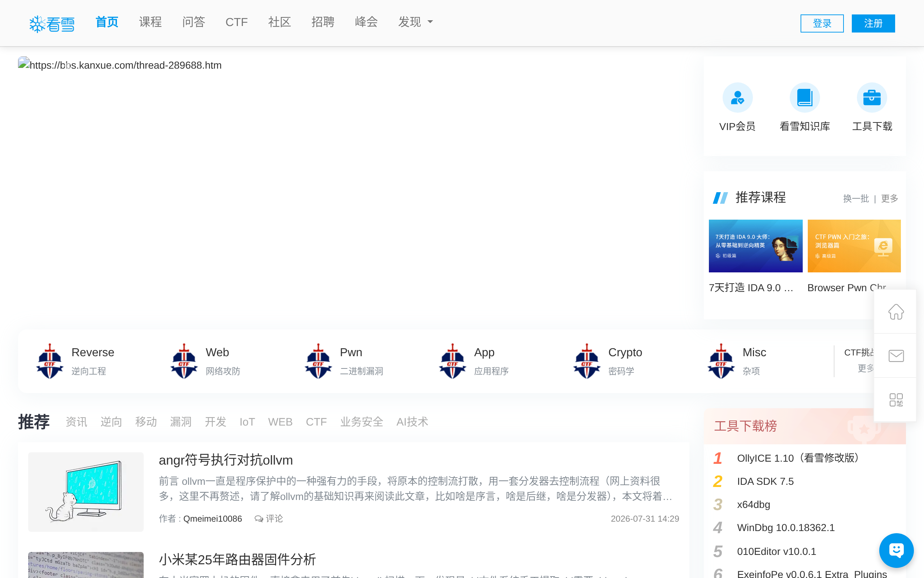Click the Pwn CTF shield icon
Screen dimensions: 924x578
[318, 361]
